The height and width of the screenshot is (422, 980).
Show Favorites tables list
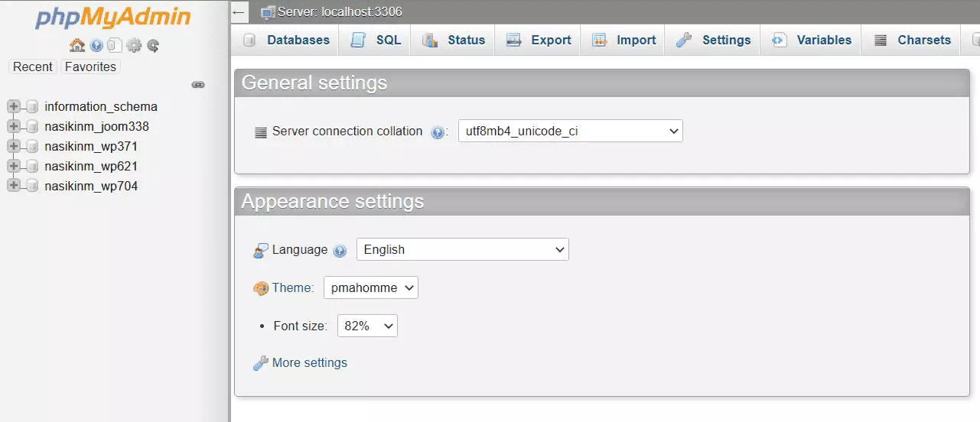[x=90, y=67]
